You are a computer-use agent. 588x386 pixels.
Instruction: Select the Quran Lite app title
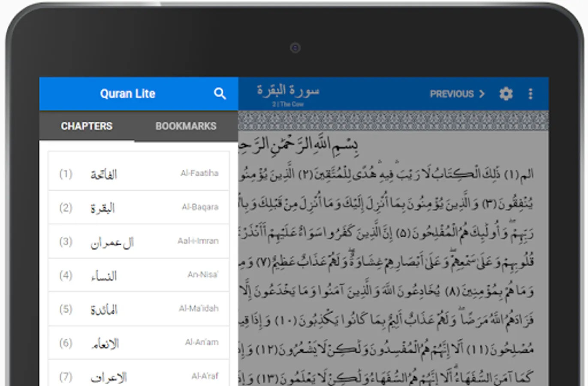(127, 93)
